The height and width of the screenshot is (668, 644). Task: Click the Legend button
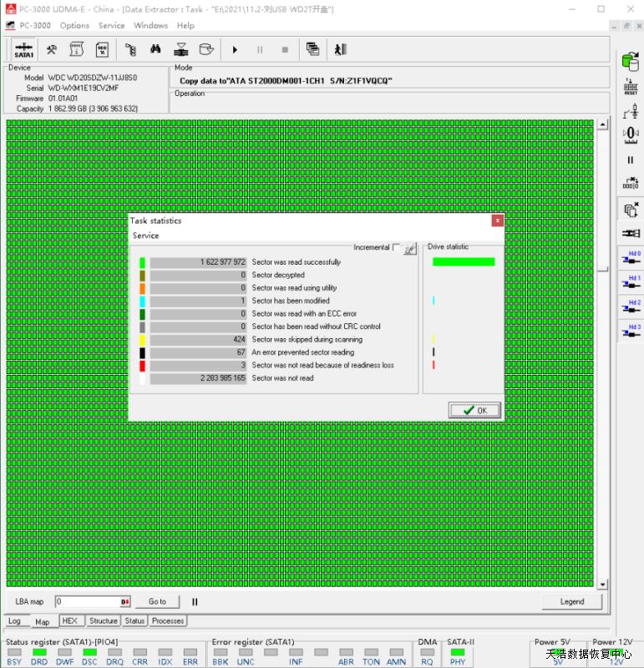[x=571, y=601]
